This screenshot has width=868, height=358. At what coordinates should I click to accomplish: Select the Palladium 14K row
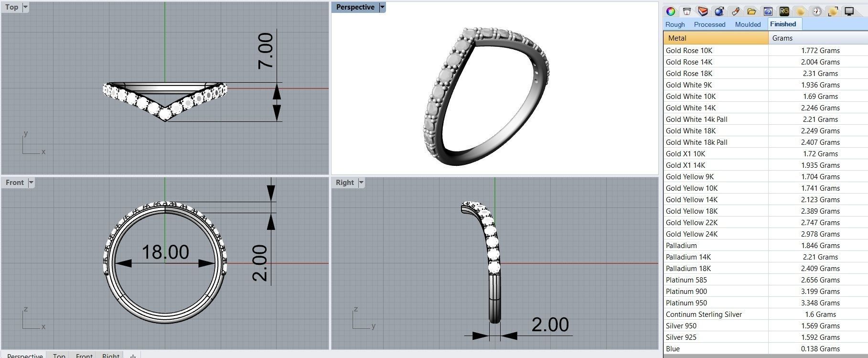[x=765, y=257]
